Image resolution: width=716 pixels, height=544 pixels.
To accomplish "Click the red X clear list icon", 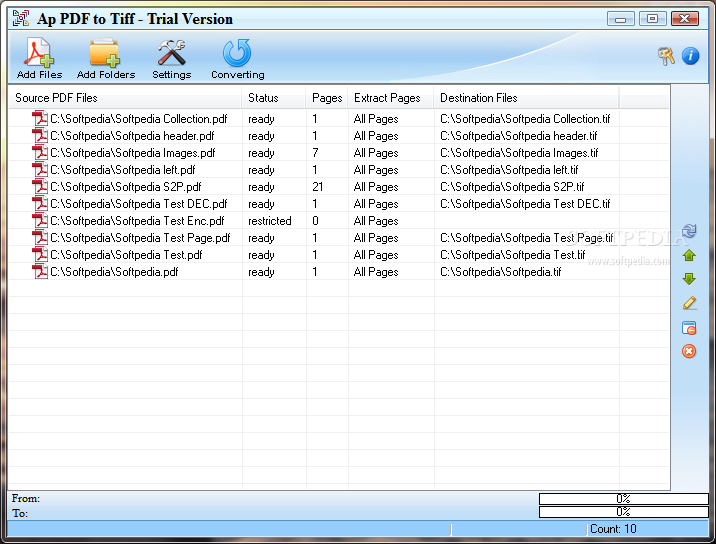I will [689, 351].
